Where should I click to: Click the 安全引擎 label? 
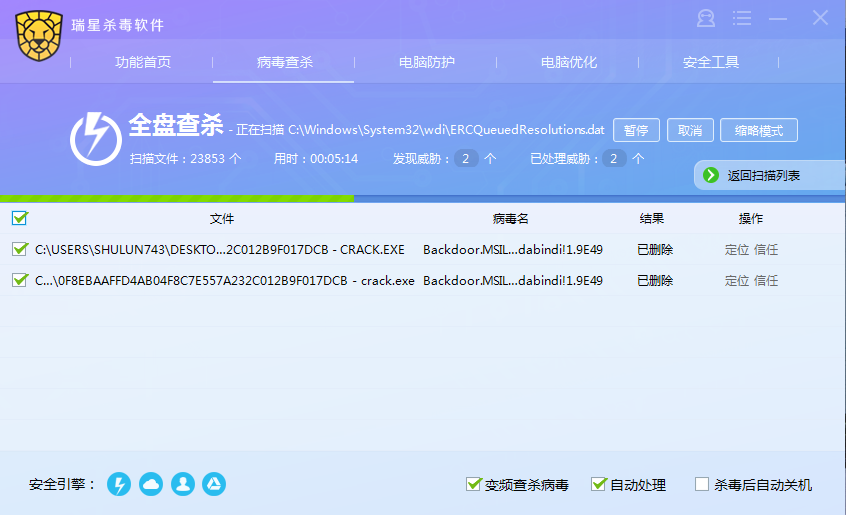pyautogui.click(x=62, y=484)
